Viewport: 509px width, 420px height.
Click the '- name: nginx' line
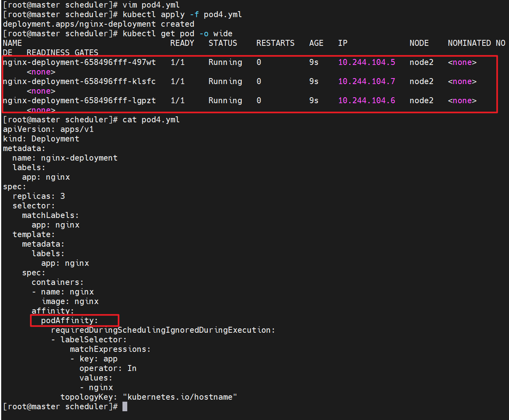pos(63,292)
